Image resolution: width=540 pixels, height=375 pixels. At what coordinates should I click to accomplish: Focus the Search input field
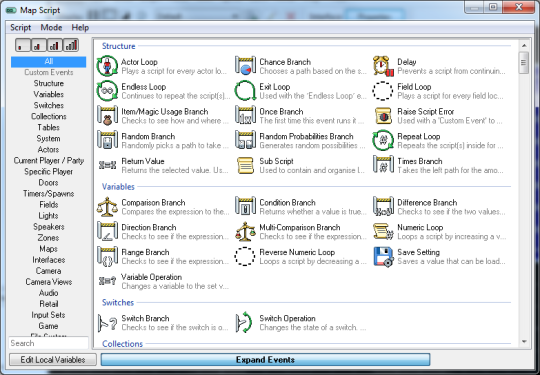click(49, 343)
